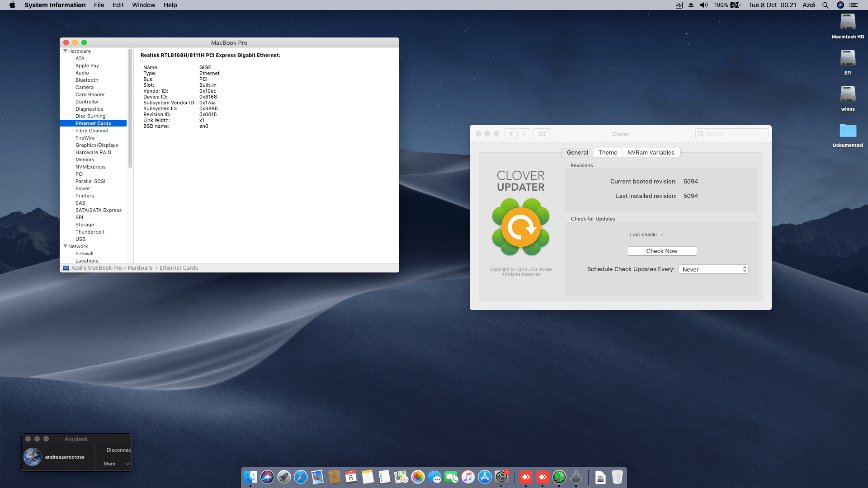Click the back arrow in the Clover window
The height and width of the screenshot is (488, 868).
[511, 134]
